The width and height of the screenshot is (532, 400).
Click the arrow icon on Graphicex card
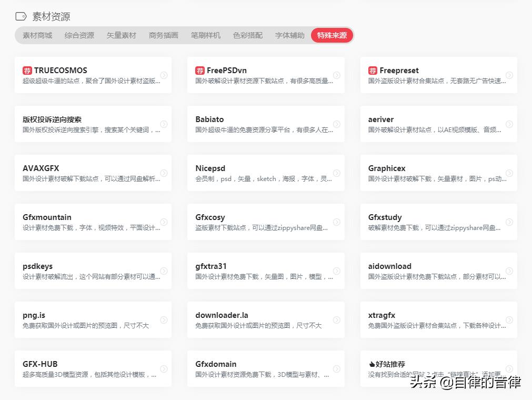click(x=509, y=173)
